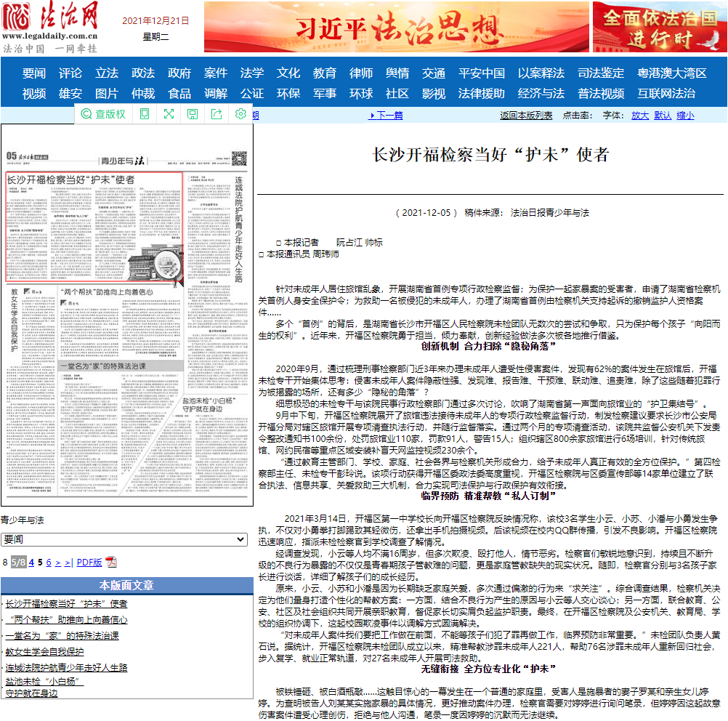This screenshot has width=728, height=721.
Task: Select 平安中国 in the navigation bar
Action: pyautogui.click(x=481, y=73)
